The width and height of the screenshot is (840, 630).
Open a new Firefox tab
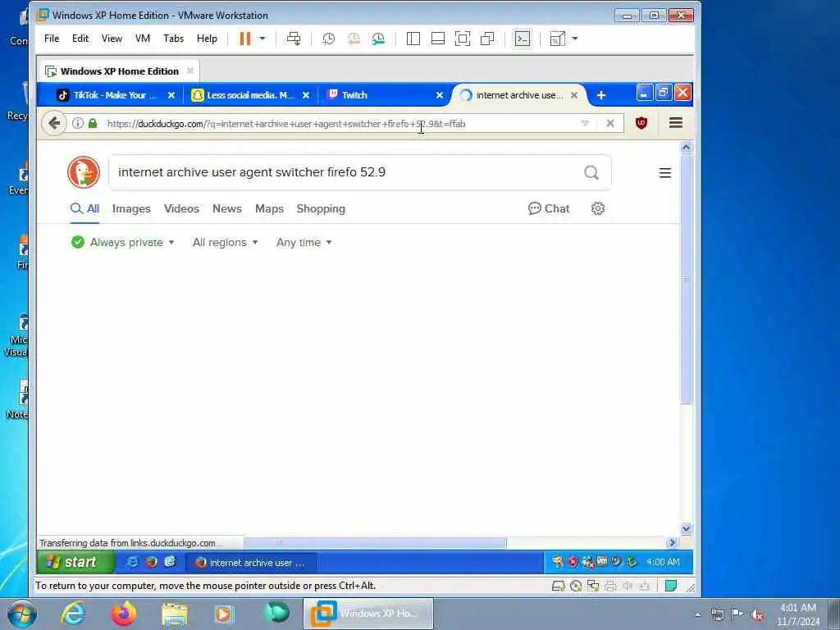click(x=601, y=95)
